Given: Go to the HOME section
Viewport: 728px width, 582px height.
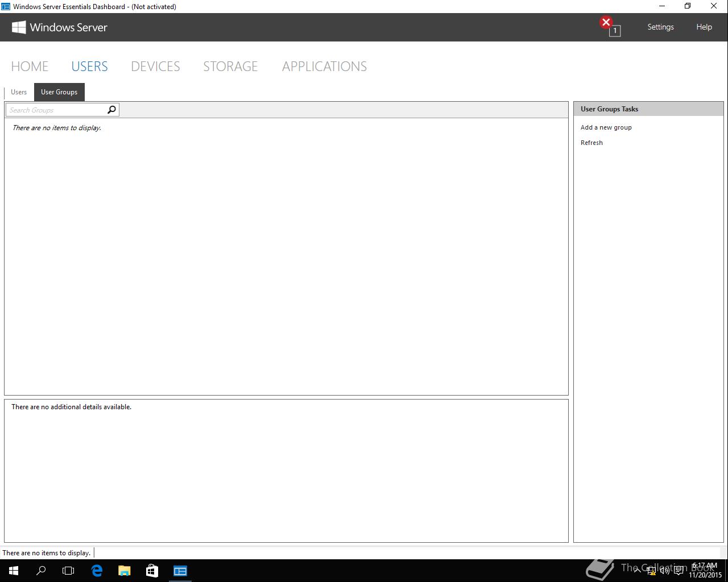Looking at the screenshot, I should [x=30, y=66].
